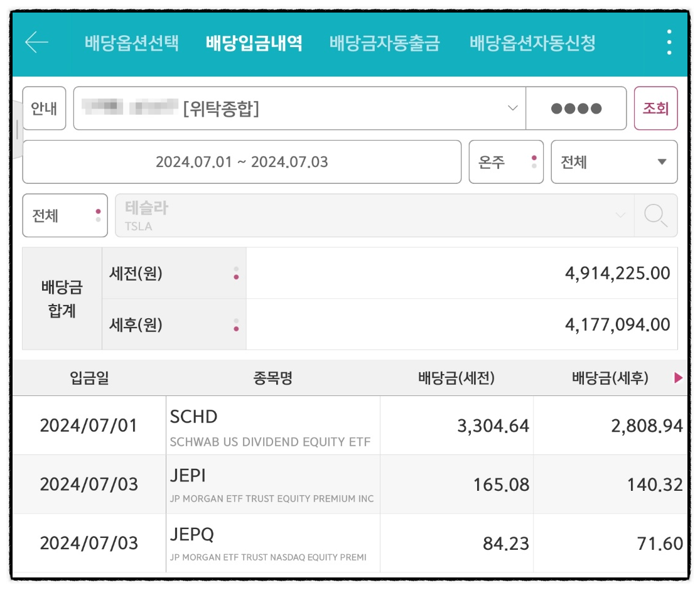This screenshot has width=700, height=590.
Task: Tap the magnifier search icon for stocks
Action: (655, 215)
